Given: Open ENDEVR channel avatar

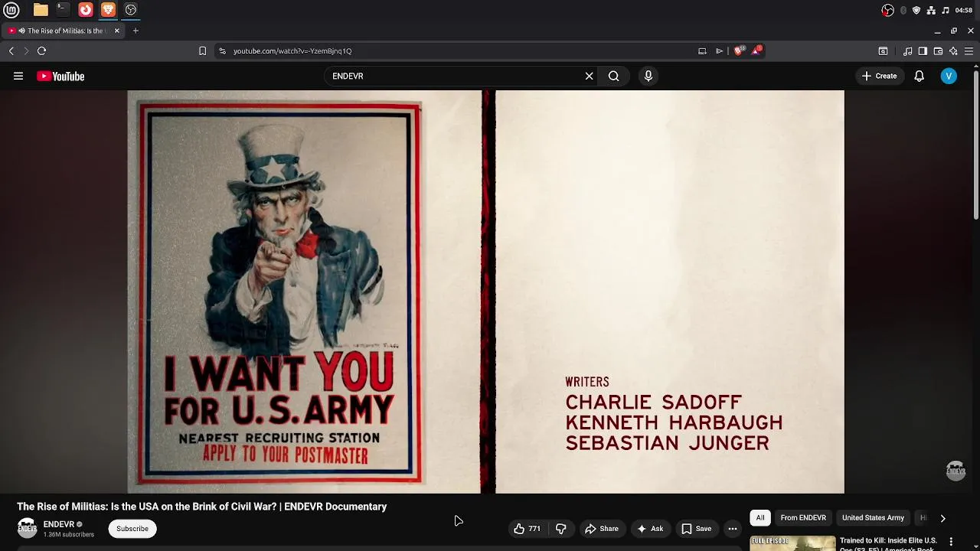Looking at the screenshot, I should click(28, 528).
